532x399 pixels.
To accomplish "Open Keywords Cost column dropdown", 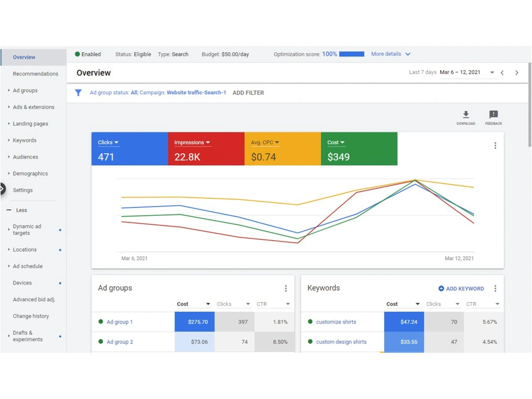I will click(417, 304).
